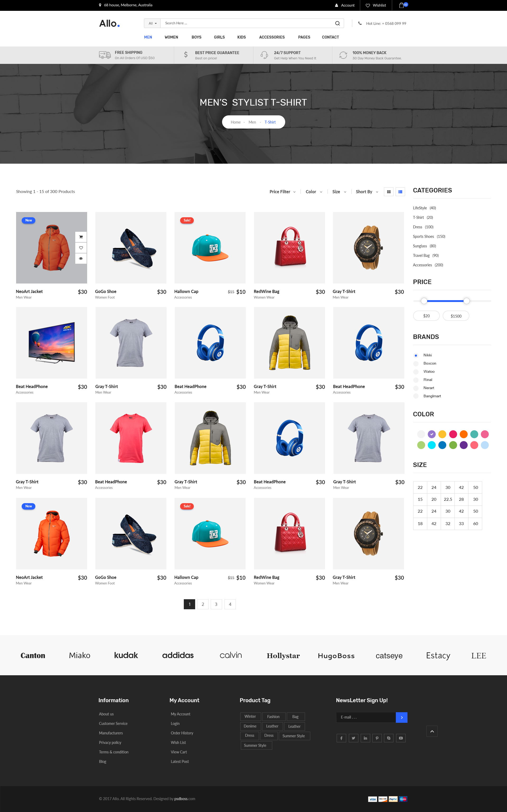The height and width of the screenshot is (812, 507).
Task: Pick the orange color swatch
Action: 463,434
